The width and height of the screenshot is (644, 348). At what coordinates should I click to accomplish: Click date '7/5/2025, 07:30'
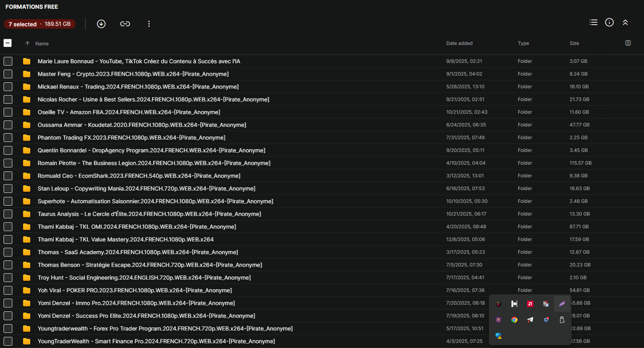coord(464,265)
